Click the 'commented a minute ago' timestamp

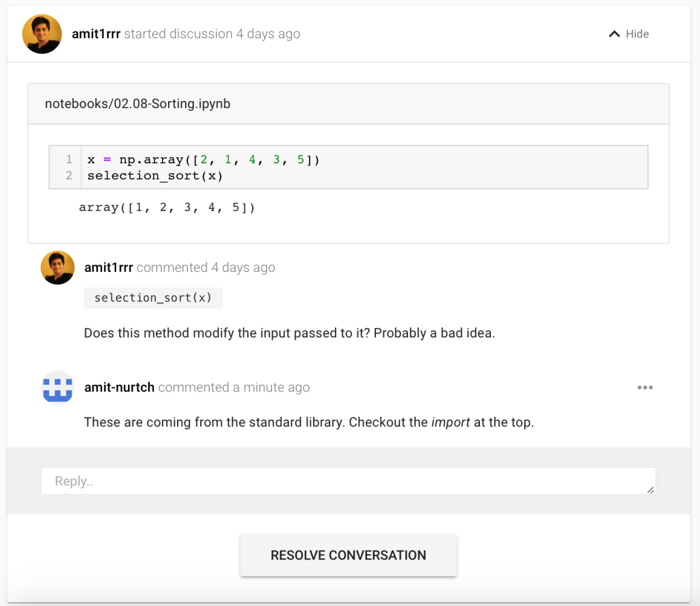(x=234, y=387)
